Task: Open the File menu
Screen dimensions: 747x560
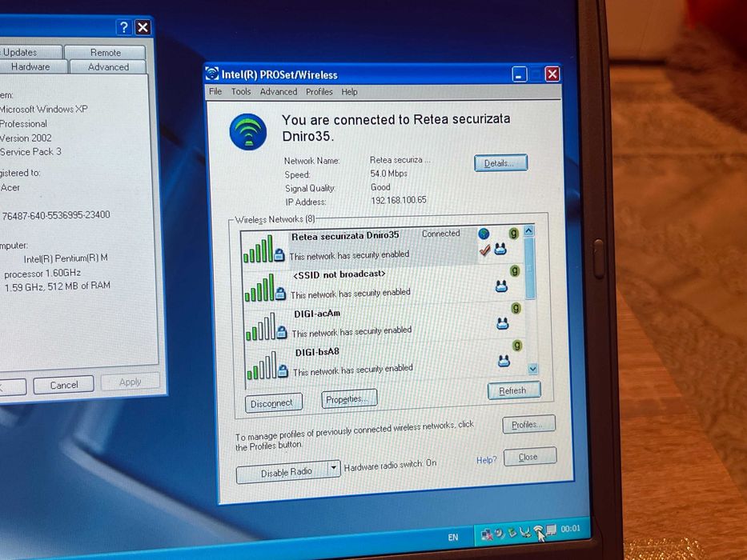Action: click(215, 91)
